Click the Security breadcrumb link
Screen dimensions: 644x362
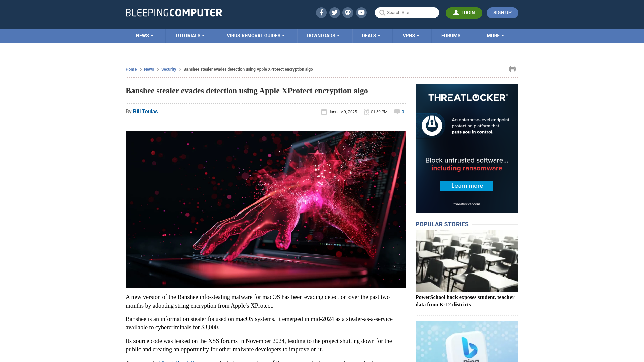(168, 69)
